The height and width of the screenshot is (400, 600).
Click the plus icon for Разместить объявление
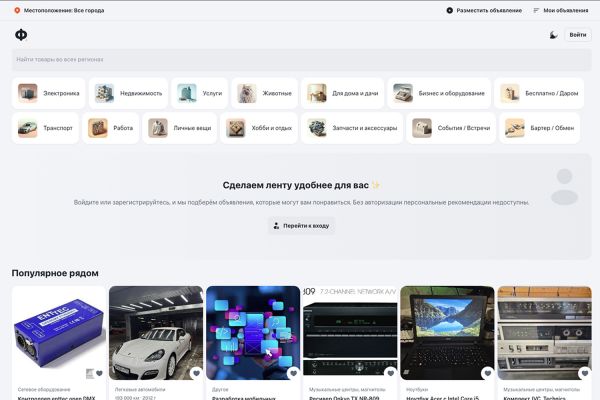coord(450,10)
